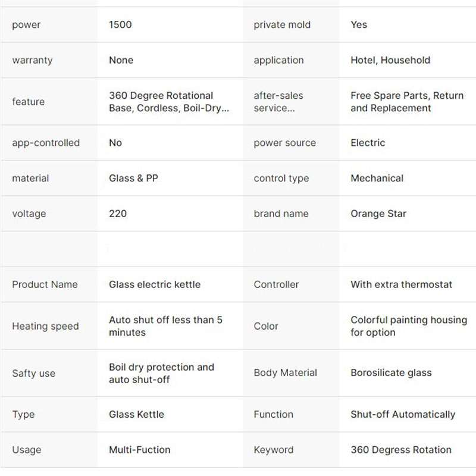
Task: Select the 'Glass electric kettle' product name text
Action: (155, 284)
